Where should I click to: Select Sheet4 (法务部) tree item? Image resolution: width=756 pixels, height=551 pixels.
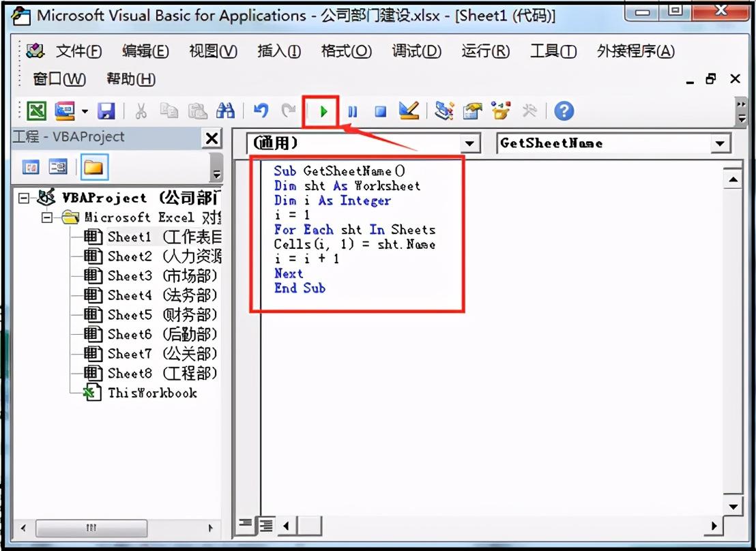[x=150, y=295]
